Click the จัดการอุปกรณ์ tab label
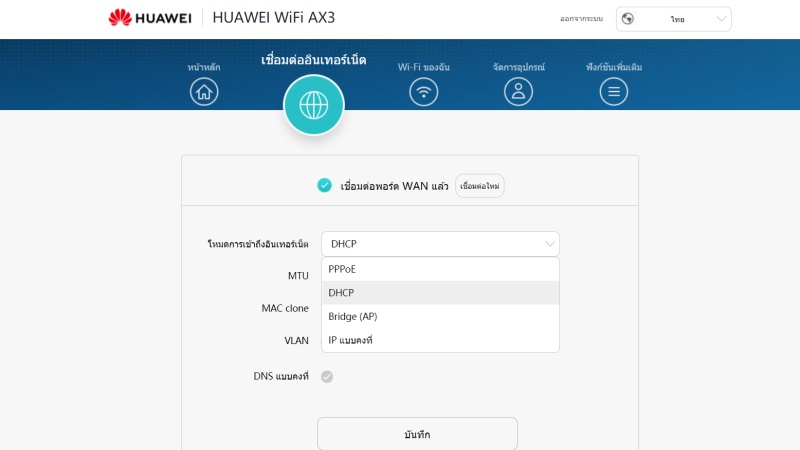 pos(518,67)
